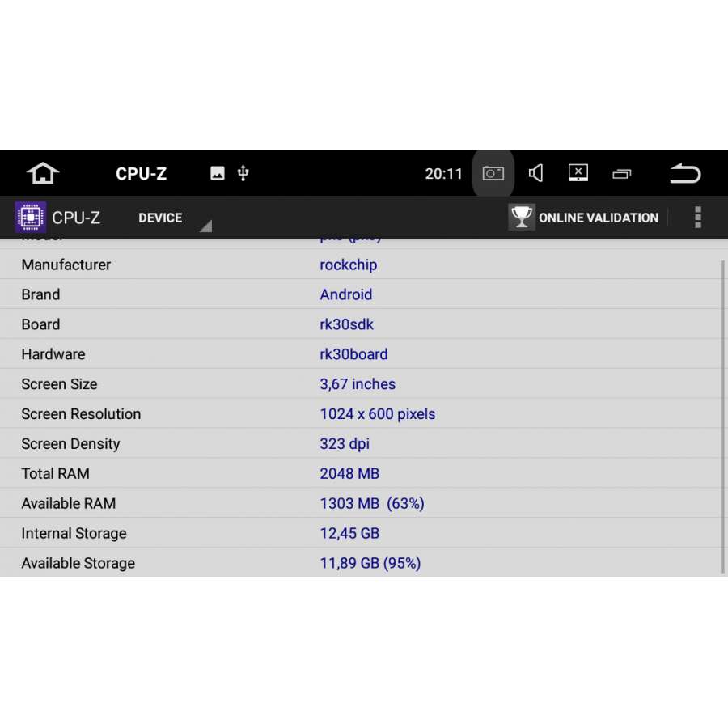Select the '2048 MB' value
Viewport: 728px width, 728px height.
pos(349,473)
